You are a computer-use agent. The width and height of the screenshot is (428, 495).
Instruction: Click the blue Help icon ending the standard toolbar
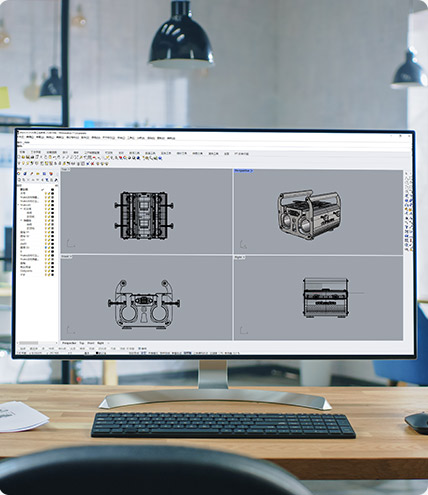point(160,158)
